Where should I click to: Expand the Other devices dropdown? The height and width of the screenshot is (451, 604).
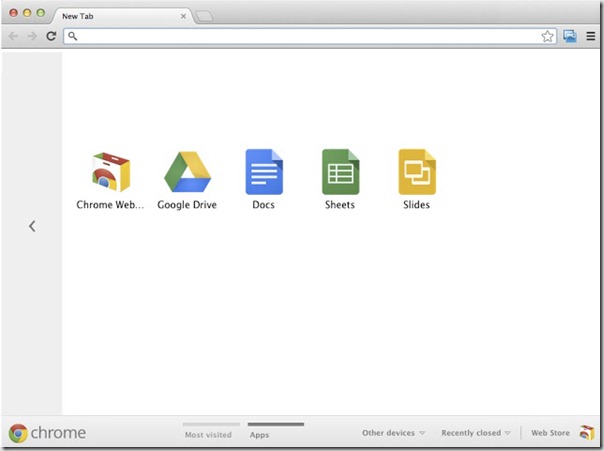coord(393,433)
